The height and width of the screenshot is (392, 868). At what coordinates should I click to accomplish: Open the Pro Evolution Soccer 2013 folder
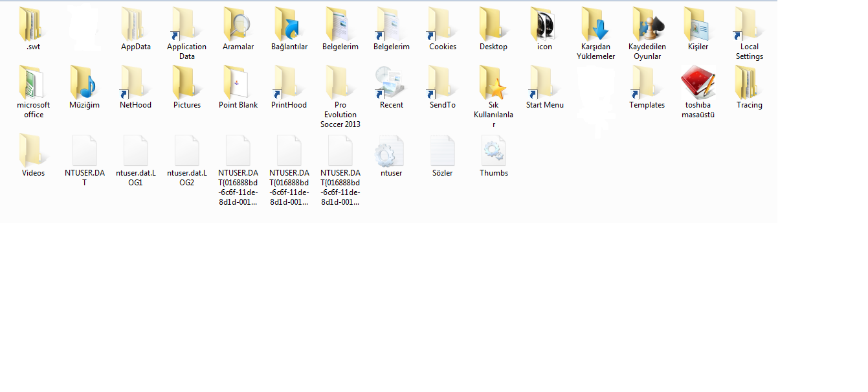coord(340,83)
